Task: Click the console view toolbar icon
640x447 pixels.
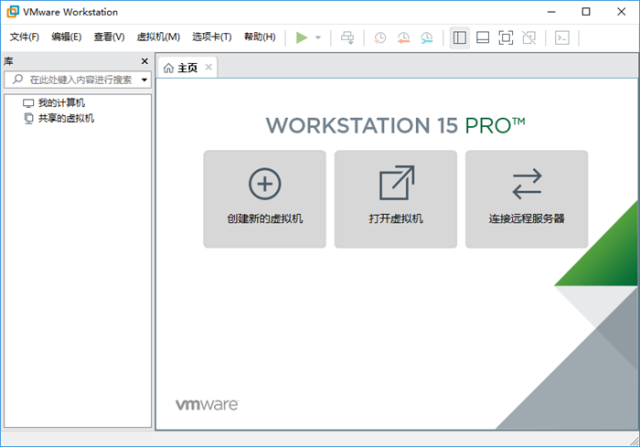Action: pyautogui.click(x=562, y=38)
